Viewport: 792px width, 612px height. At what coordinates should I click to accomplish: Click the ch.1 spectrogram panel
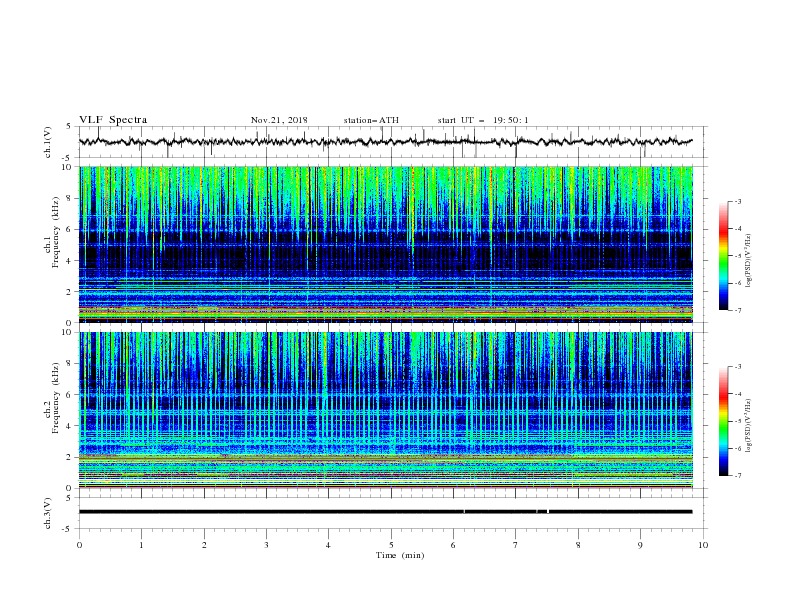tap(386, 244)
